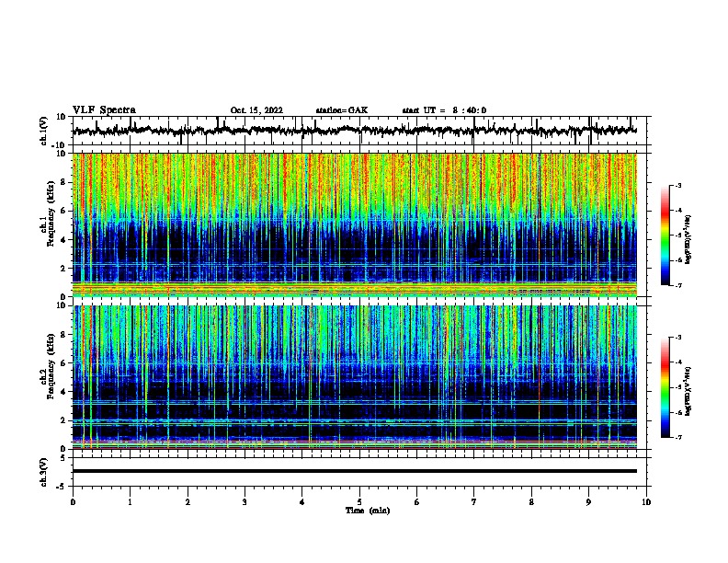The width and height of the screenshot is (728, 563).
Task: Click the 'Time (min)' x-axis label
Action: (368, 511)
